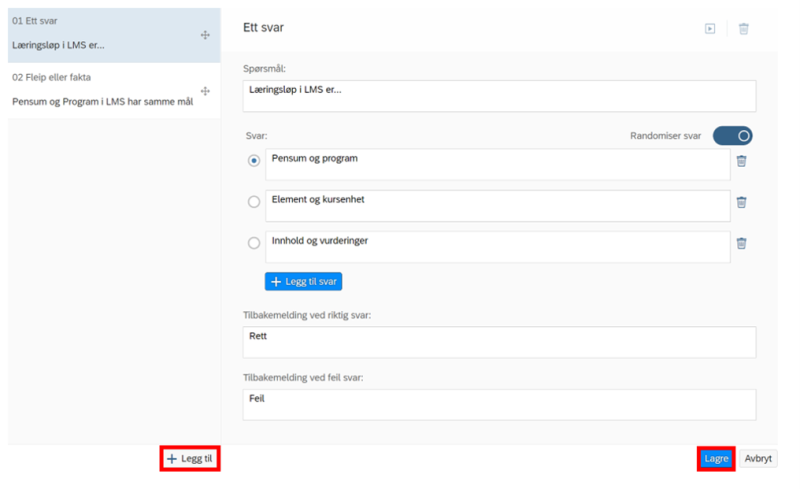Open question '02 Fleip eller fakta' in the list
Screen dimensions: 800x489
[114, 91]
